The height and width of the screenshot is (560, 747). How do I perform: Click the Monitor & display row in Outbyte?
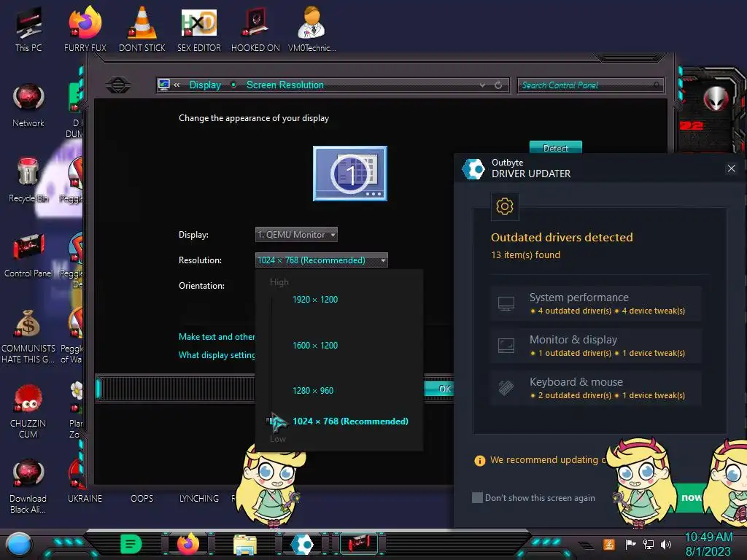597,346
